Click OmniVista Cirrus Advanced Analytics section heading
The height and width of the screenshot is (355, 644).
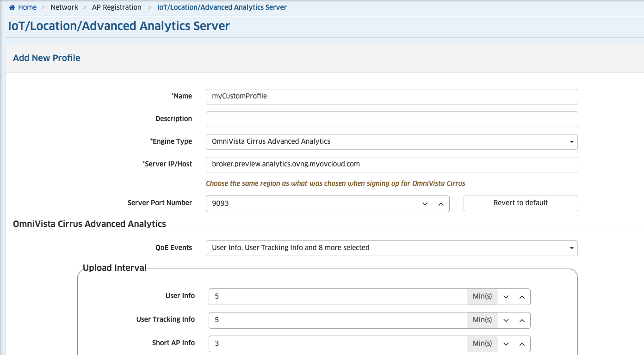pyautogui.click(x=89, y=224)
